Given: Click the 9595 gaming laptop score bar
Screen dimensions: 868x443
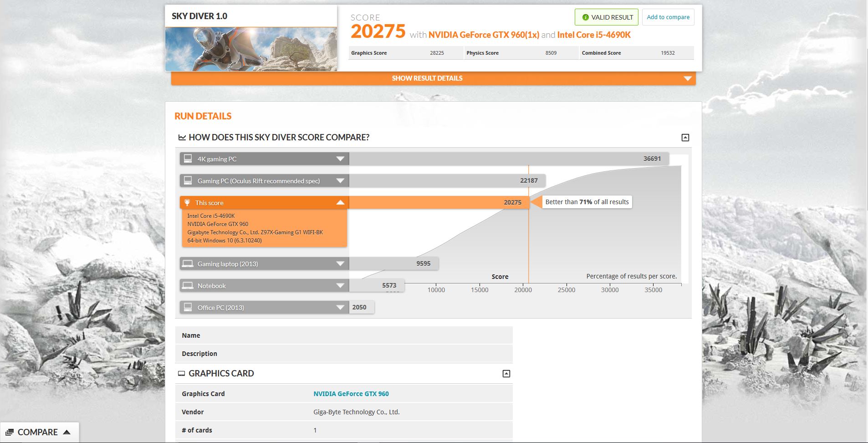Looking at the screenshot, I should [x=394, y=263].
